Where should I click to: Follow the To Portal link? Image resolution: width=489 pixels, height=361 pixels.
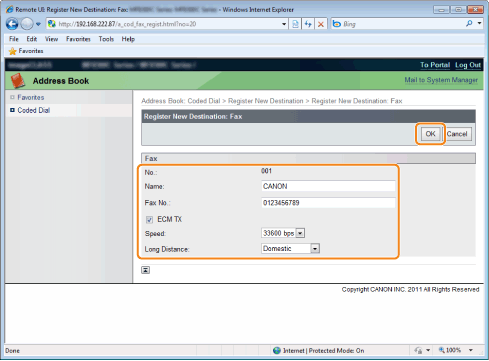pos(435,65)
